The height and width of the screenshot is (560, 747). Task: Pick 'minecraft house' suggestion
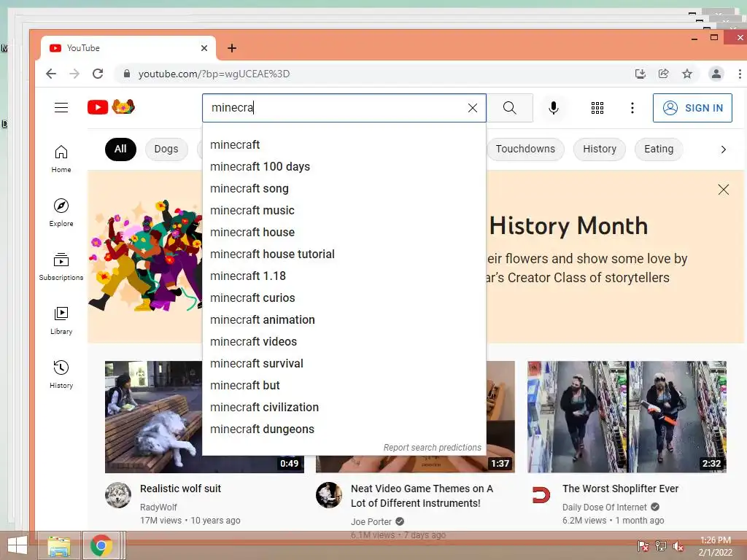coord(344,233)
